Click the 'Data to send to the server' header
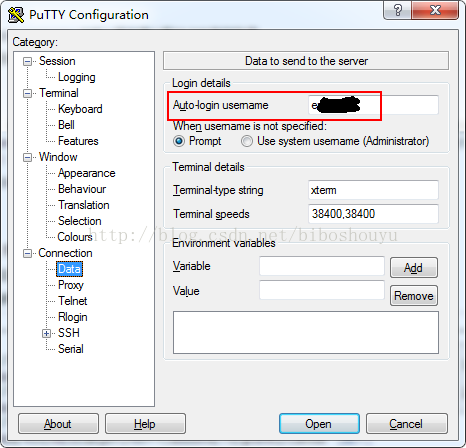Viewport: 466px width, 448px height. 306,61
